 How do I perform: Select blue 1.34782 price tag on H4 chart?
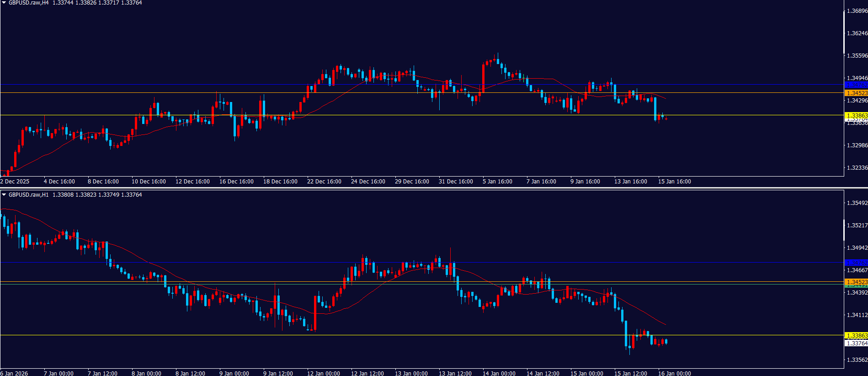pyautogui.click(x=856, y=85)
